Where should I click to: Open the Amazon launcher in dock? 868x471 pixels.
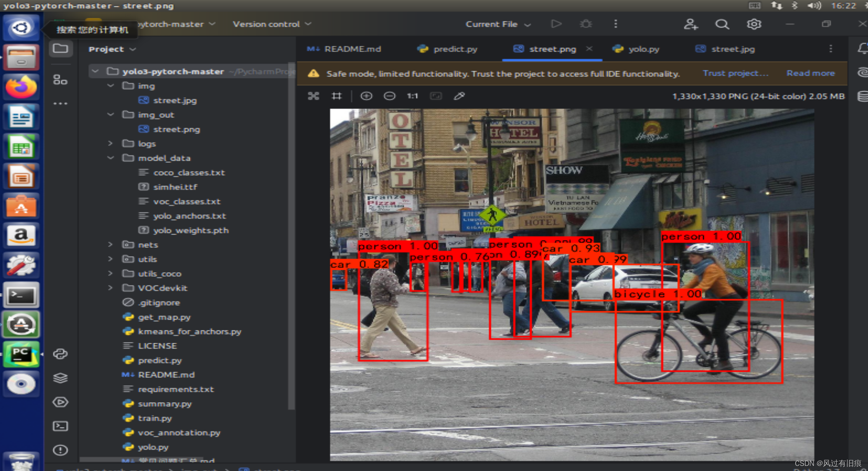21,236
